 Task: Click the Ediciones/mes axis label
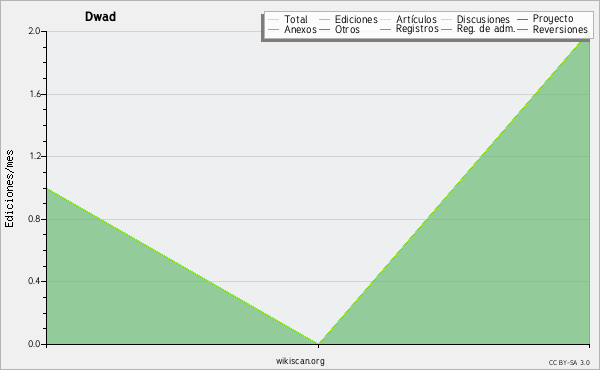click(9, 189)
